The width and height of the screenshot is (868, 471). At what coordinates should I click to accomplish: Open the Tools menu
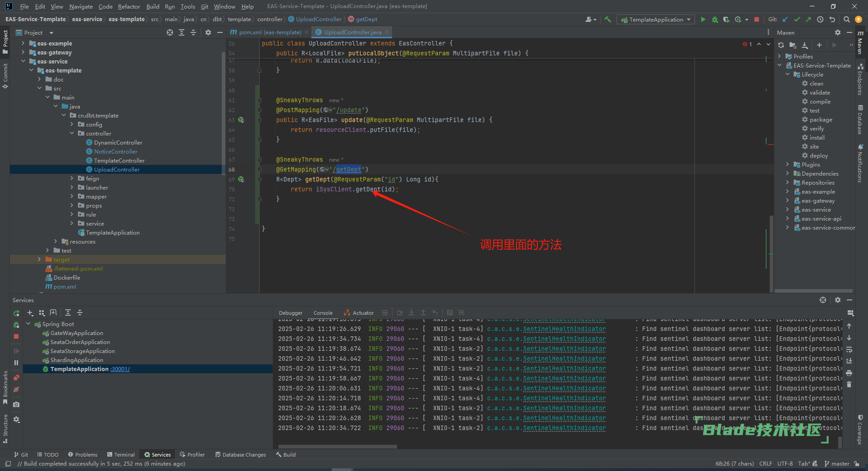pyautogui.click(x=187, y=6)
